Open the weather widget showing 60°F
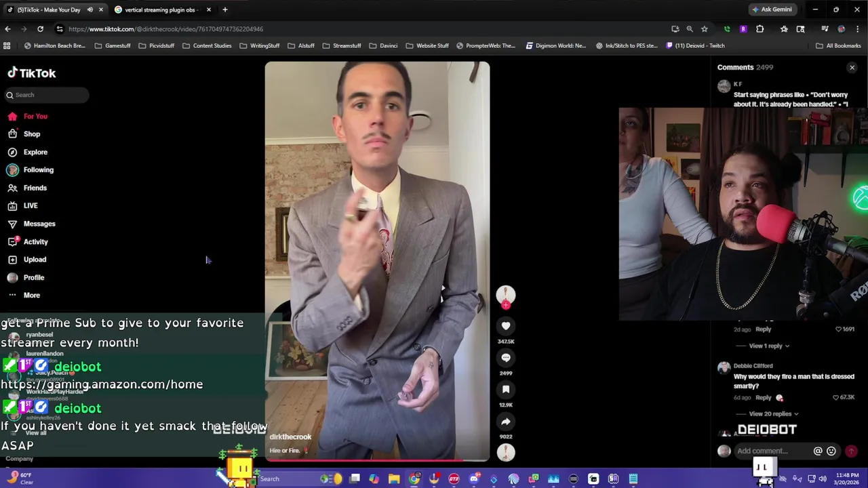 point(19,479)
